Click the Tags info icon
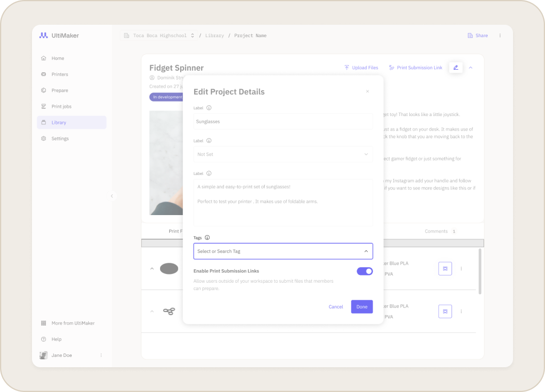545x392 pixels. 207,238
